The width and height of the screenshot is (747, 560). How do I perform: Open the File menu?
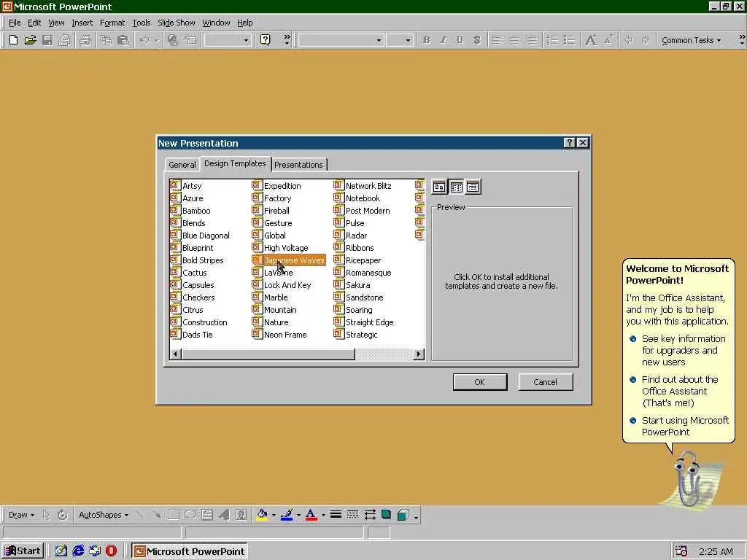(x=15, y=23)
